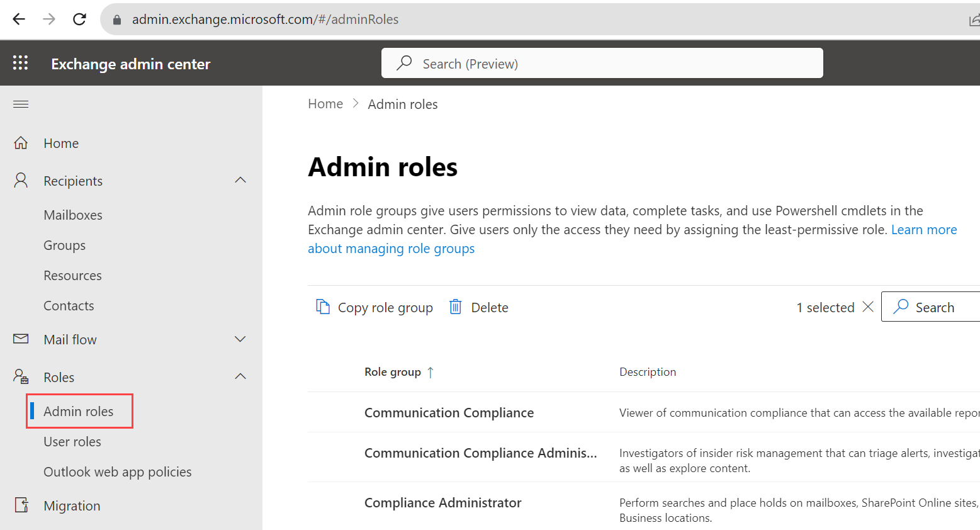Screen dimensions: 980x530
Task: Click Home breadcrumb link
Action: pos(325,104)
